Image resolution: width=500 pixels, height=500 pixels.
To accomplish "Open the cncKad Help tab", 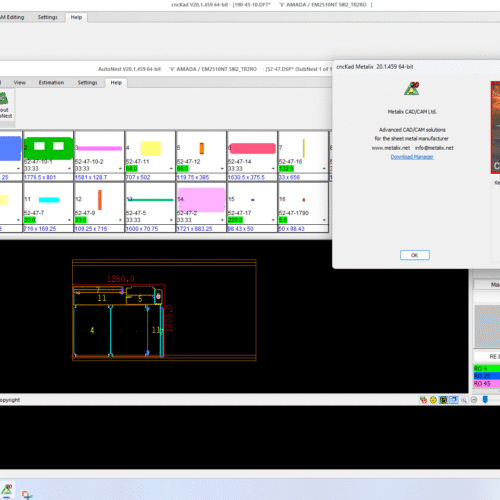I will pos(76,17).
